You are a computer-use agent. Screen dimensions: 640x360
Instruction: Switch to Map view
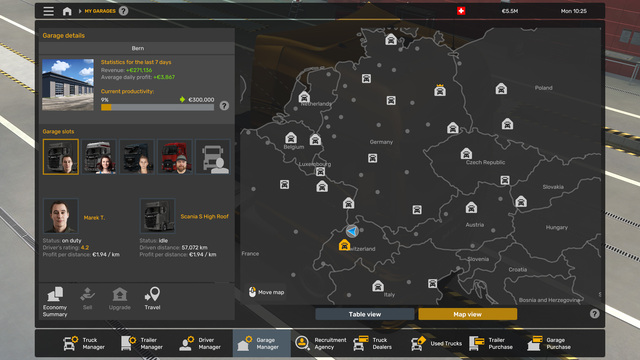(x=467, y=314)
